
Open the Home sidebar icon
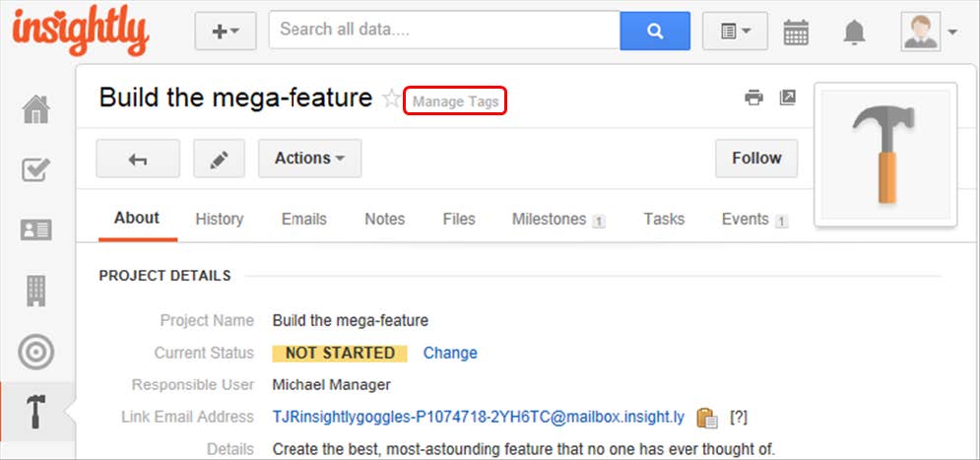pyautogui.click(x=36, y=109)
